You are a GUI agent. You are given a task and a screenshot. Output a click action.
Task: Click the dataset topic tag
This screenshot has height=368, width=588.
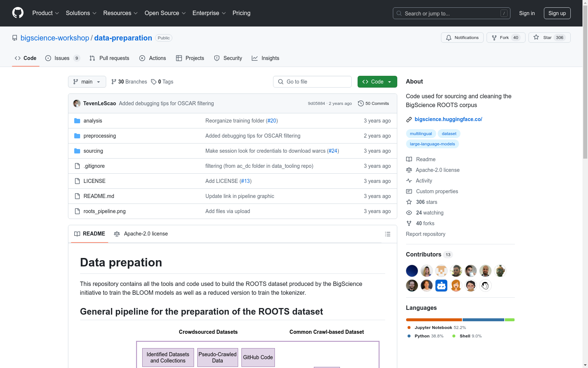click(449, 134)
